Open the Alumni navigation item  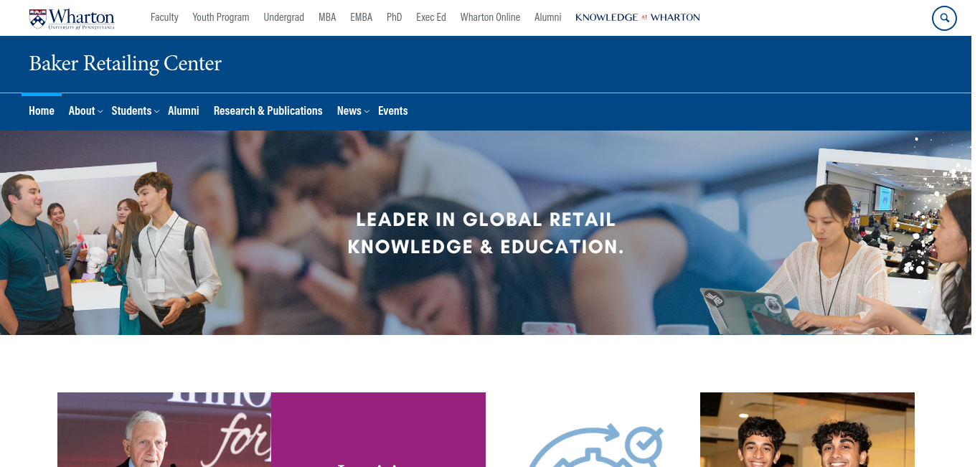(x=184, y=110)
